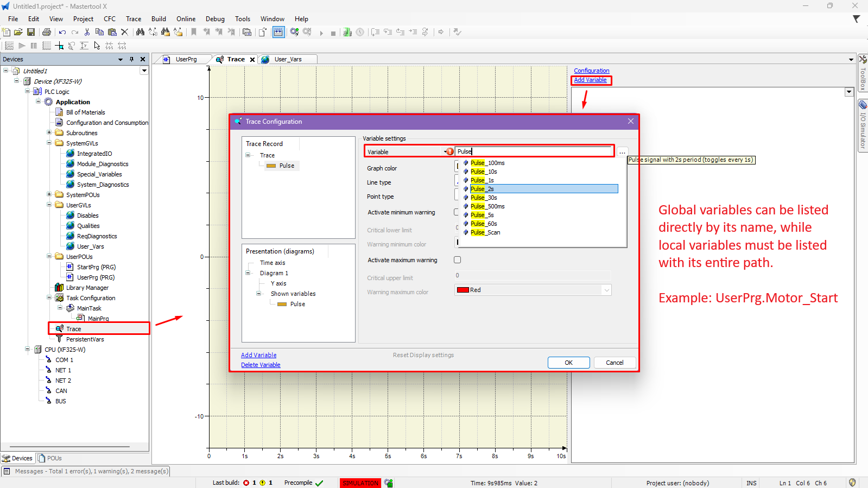Image resolution: width=868 pixels, height=488 pixels.
Task: Click the binoculars Find icon
Action: pos(140,33)
